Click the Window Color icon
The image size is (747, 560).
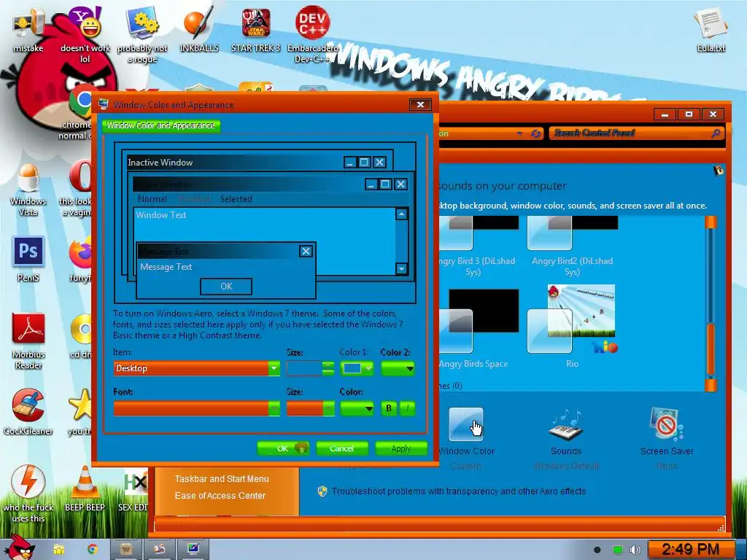click(466, 424)
